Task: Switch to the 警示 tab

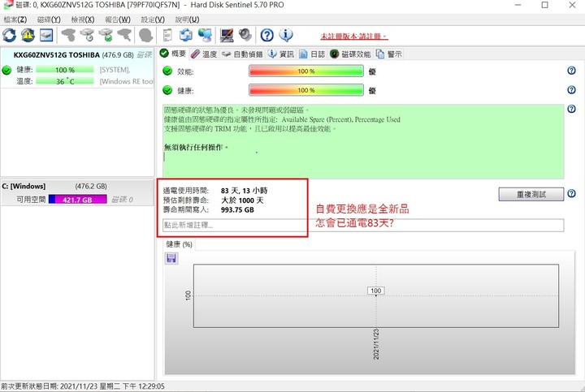Action: tap(389, 54)
